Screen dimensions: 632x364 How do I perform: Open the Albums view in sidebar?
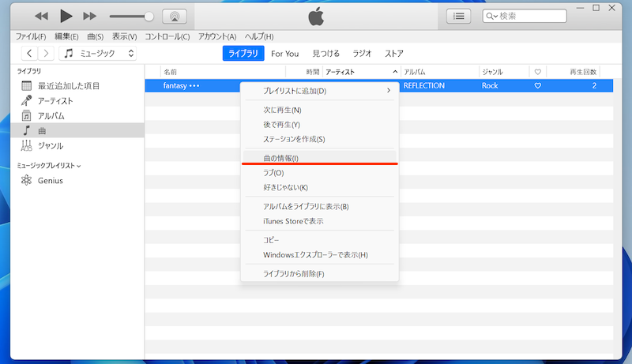click(51, 115)
